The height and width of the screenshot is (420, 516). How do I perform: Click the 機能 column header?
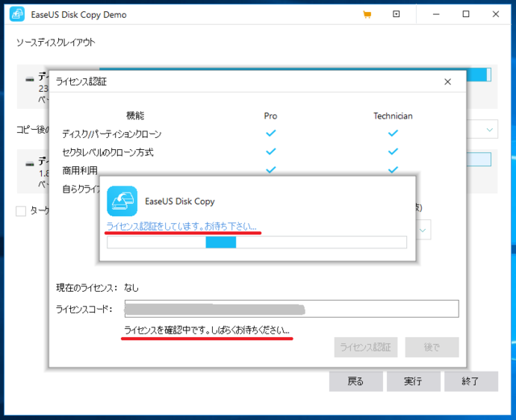[x=135, y=115]
